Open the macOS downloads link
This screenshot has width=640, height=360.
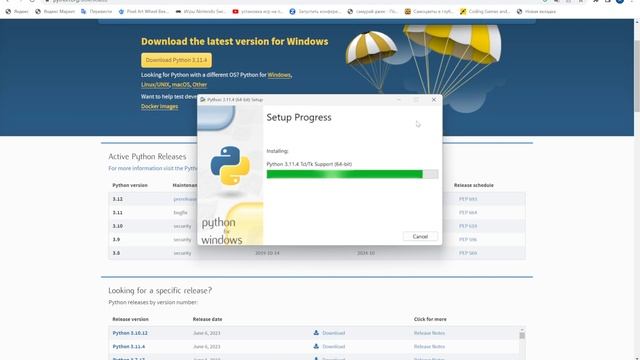pyautogui.click(x=181, y=84)
